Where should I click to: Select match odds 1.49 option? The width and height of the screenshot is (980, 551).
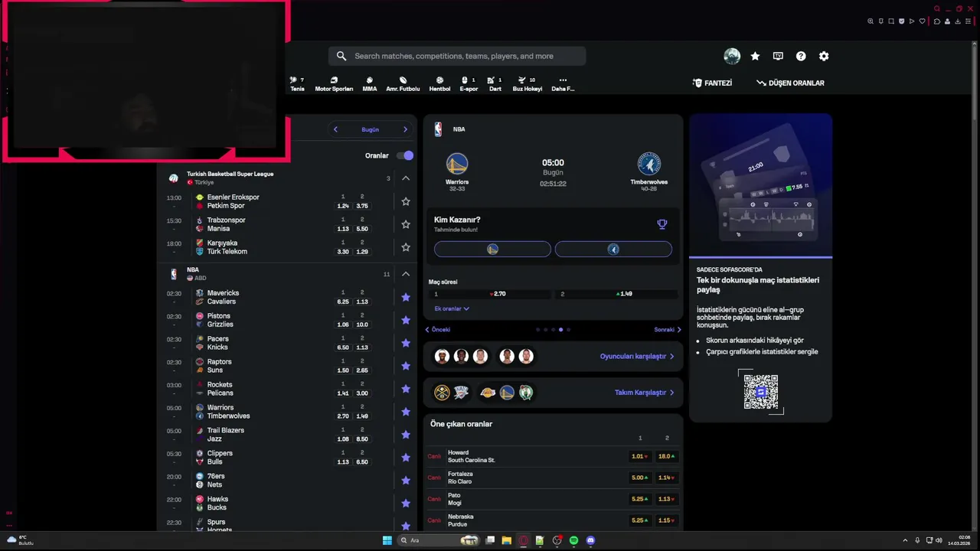616,294
